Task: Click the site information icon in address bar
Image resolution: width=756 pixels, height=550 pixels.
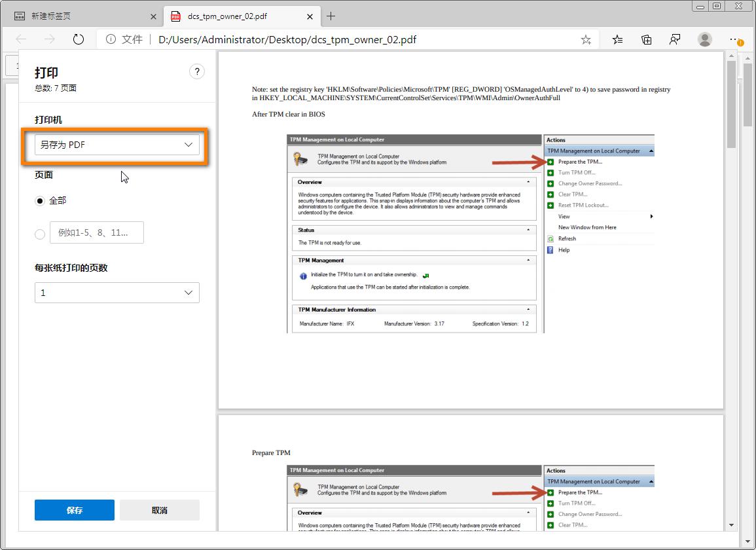Action: click(x=111, y=39)
